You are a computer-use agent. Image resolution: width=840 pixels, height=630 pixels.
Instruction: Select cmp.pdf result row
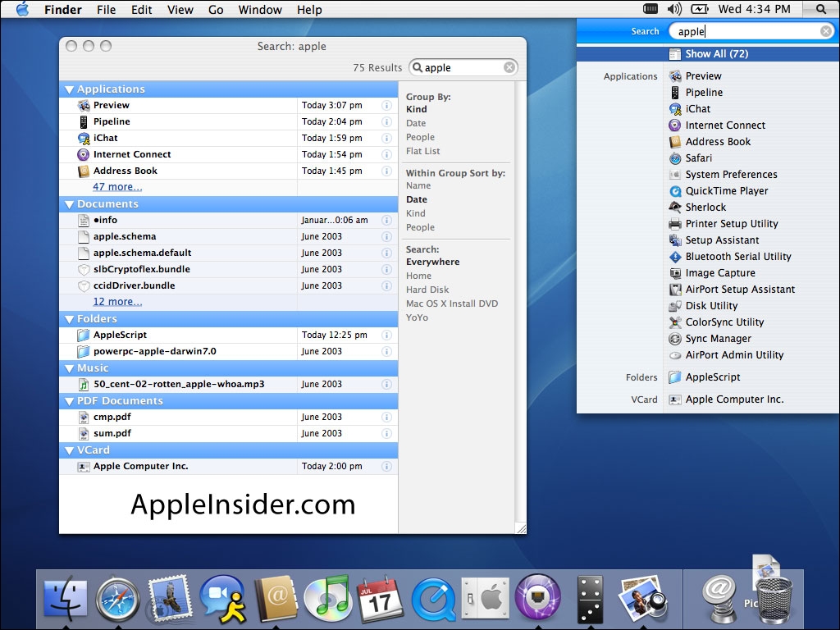point(229,417)
